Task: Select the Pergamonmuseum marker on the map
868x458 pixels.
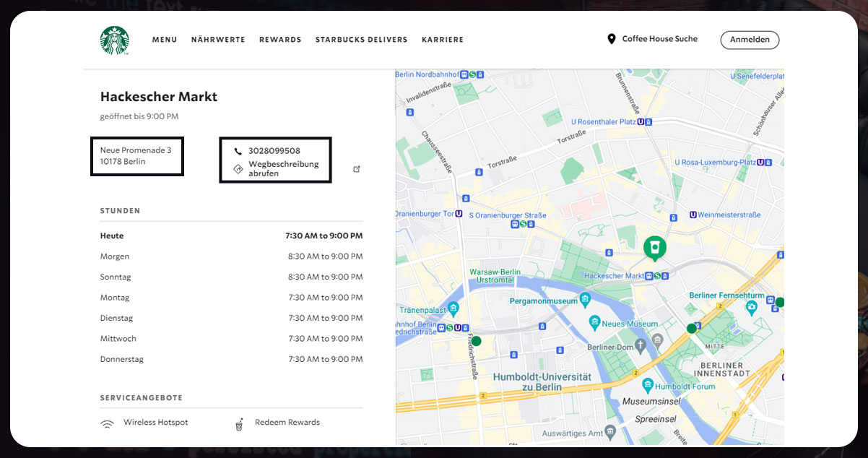Action: coord(585,299)
